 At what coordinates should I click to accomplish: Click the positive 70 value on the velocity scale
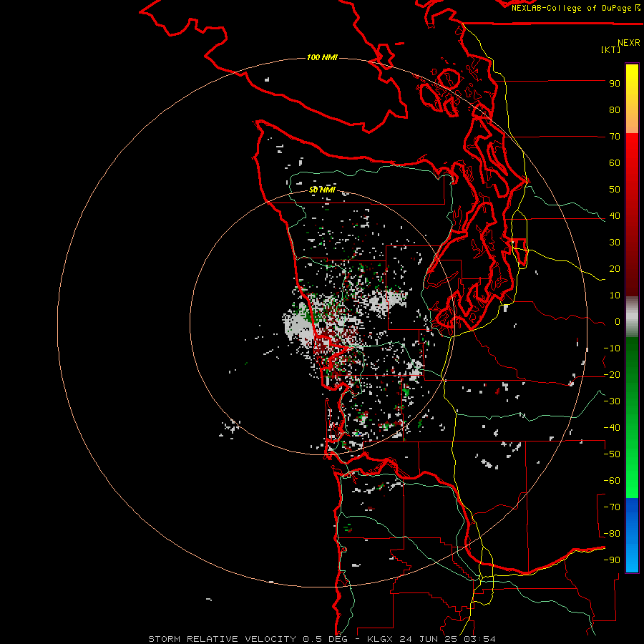(615, 137)
